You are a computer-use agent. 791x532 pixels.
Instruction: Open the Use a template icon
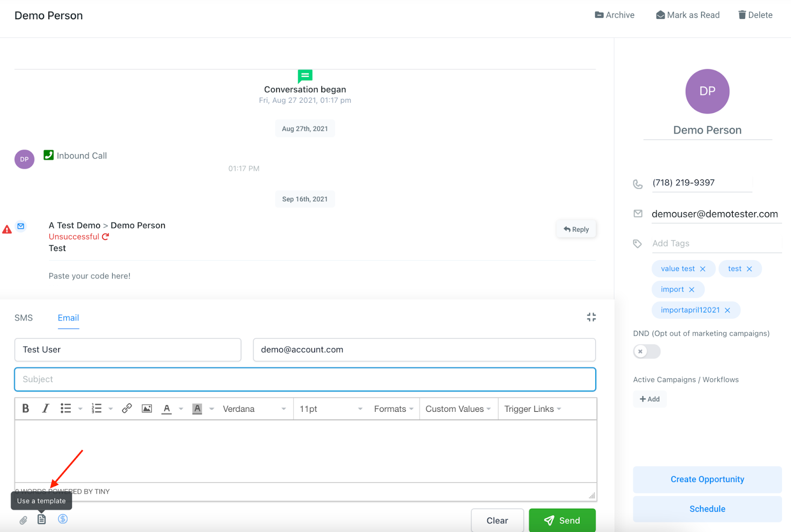coord(42,519)
